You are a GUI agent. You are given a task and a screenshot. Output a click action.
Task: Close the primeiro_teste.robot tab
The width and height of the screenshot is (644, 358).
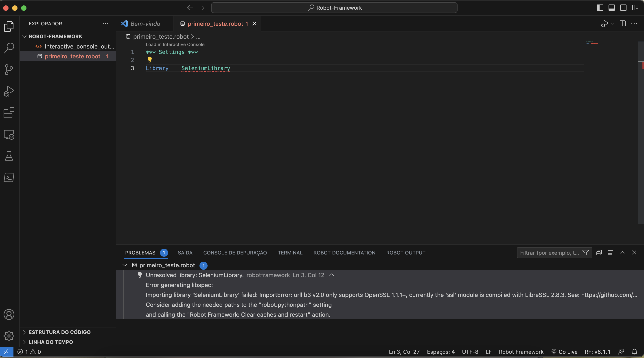pyautogui.click(x=254, y=24)
